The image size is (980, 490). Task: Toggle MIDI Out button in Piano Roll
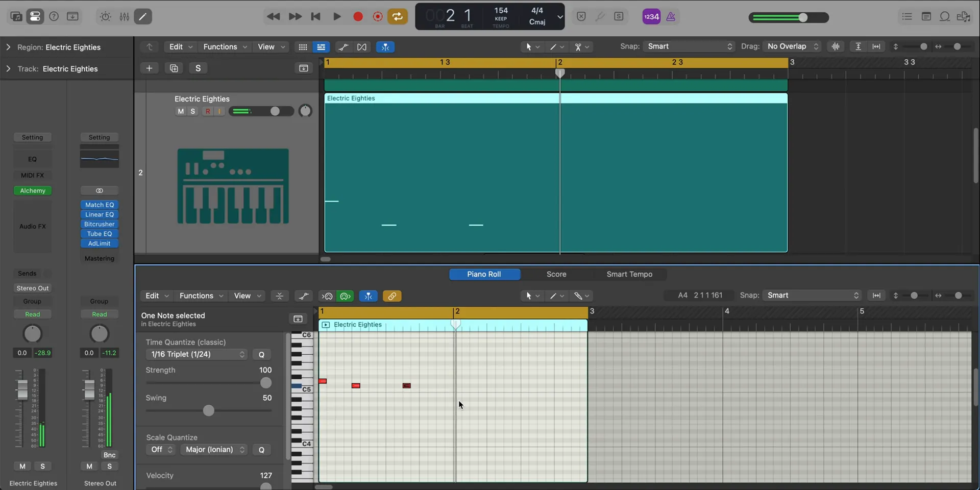[x=346, y=296]
